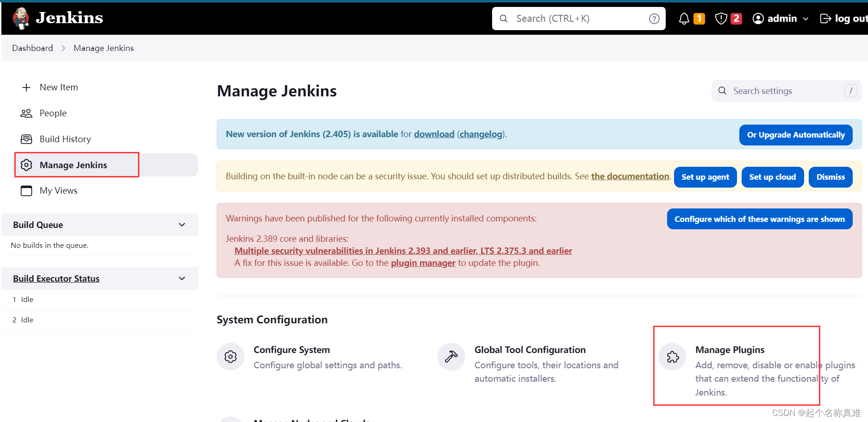Collapse the Build Executor Status panel

(182, 278)
